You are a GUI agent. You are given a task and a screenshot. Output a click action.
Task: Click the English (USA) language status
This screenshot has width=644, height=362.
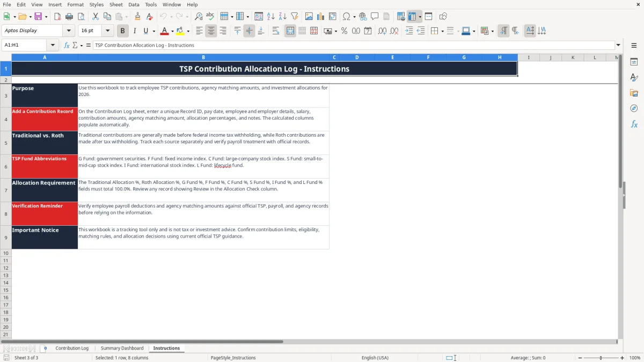pyautogui.click(x=375, y=358)
